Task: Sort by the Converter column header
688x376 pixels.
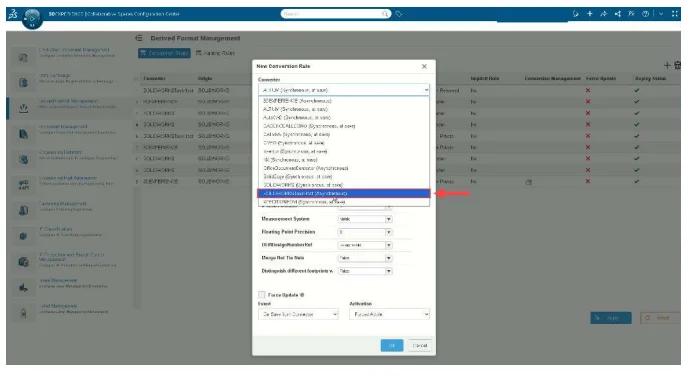Action: pos(154,79)
